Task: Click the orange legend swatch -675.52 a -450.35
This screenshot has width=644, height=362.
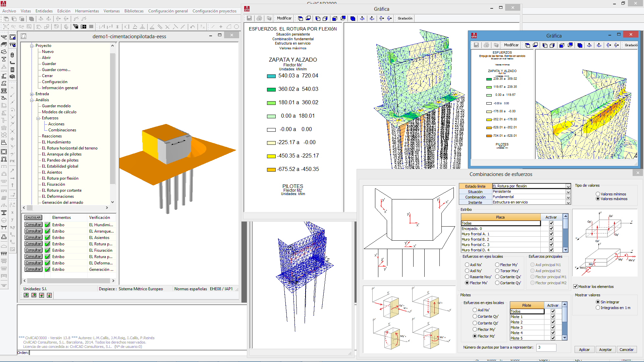Action: [271, 170]
